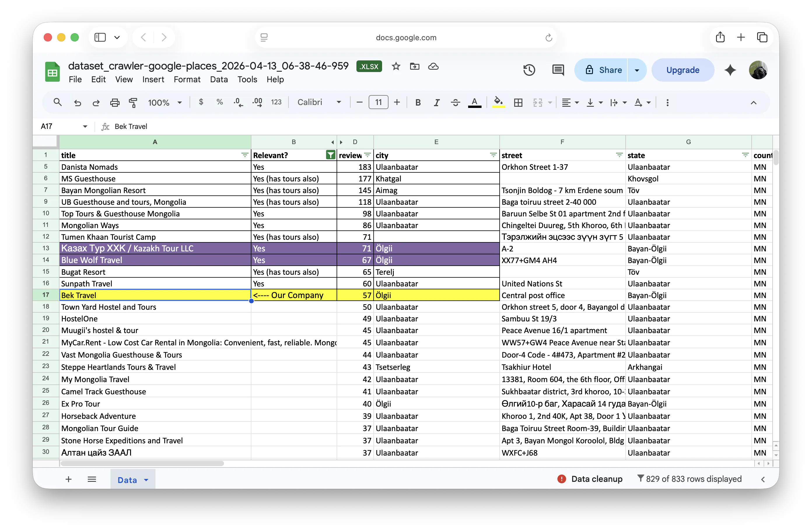Open the search the menus magnifier

57,102
